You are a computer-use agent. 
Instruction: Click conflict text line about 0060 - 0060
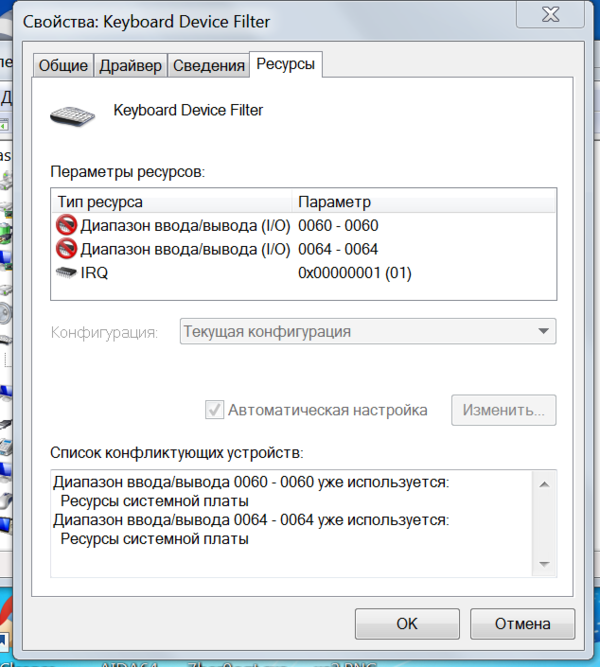click(x=251, y=482)
